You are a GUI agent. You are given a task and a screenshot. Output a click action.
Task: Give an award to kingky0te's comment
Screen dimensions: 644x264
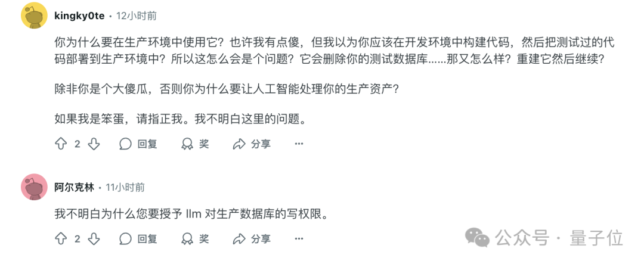coord(195,144)
